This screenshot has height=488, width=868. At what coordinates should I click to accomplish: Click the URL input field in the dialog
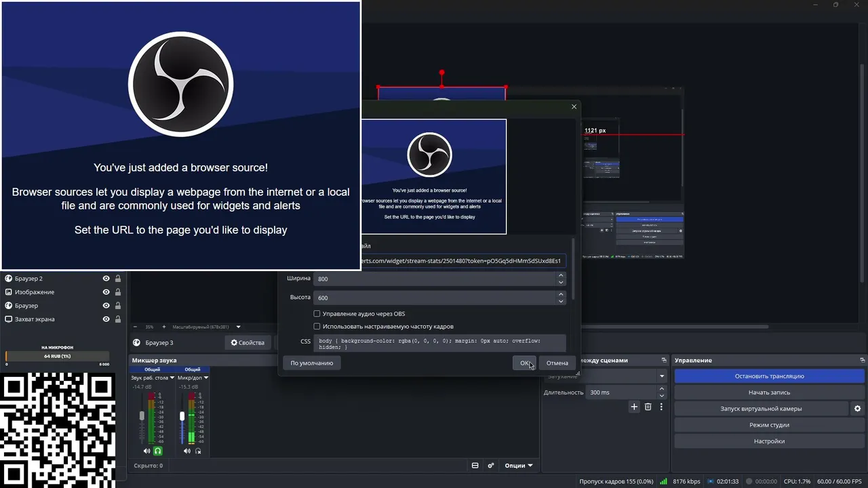coord(462,261)
